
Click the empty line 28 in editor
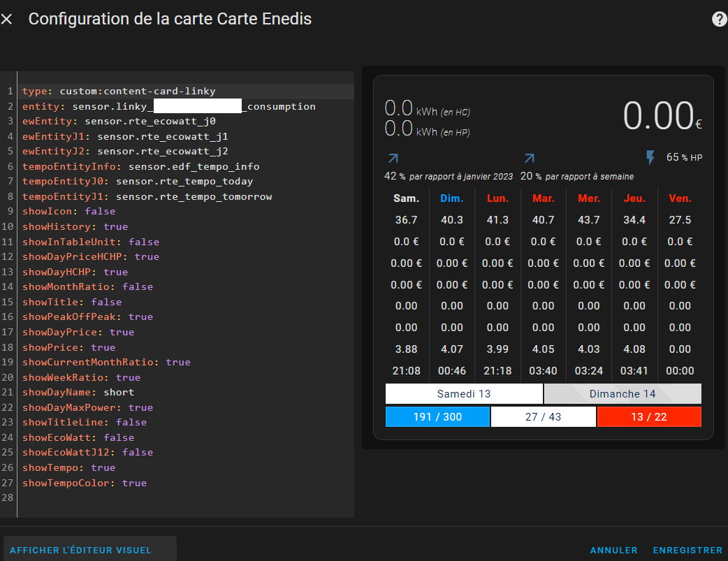186,498
